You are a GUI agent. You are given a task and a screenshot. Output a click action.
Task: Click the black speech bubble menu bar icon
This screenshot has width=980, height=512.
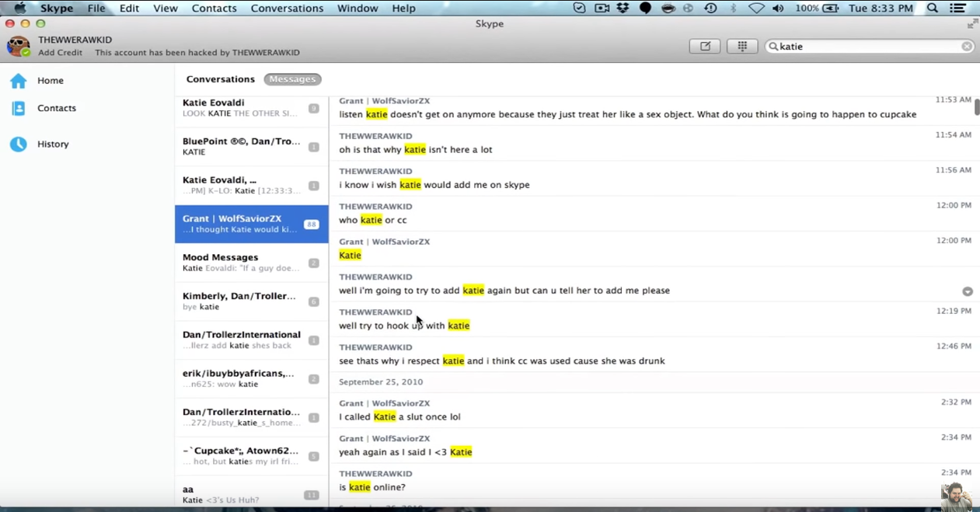click(645, 8)
